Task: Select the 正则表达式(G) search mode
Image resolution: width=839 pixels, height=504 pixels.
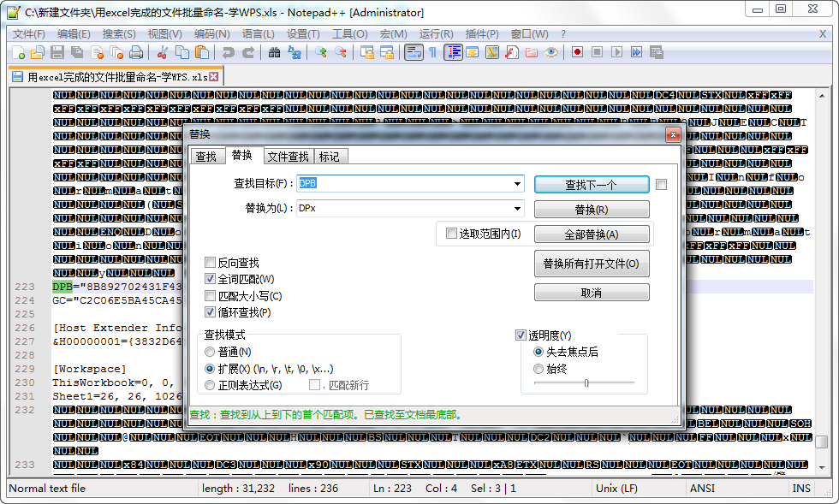Action: (x=210, y=385)
